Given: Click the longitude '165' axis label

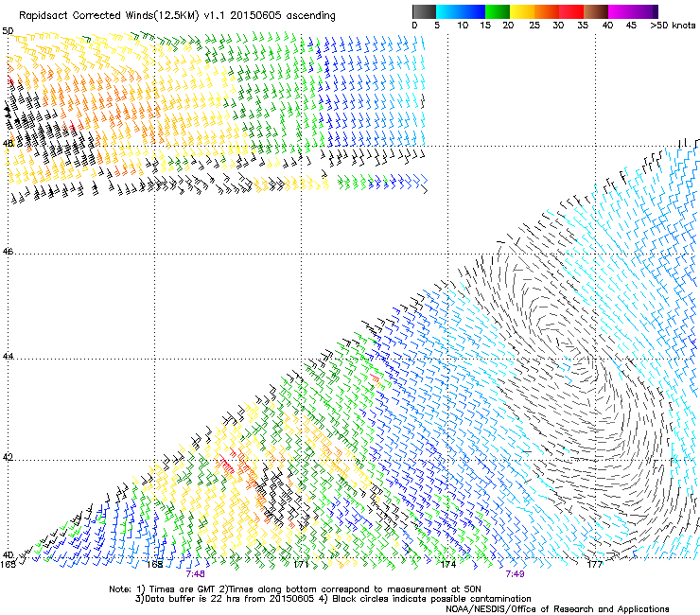Looking at the screenshot, I should coord(8,565).
